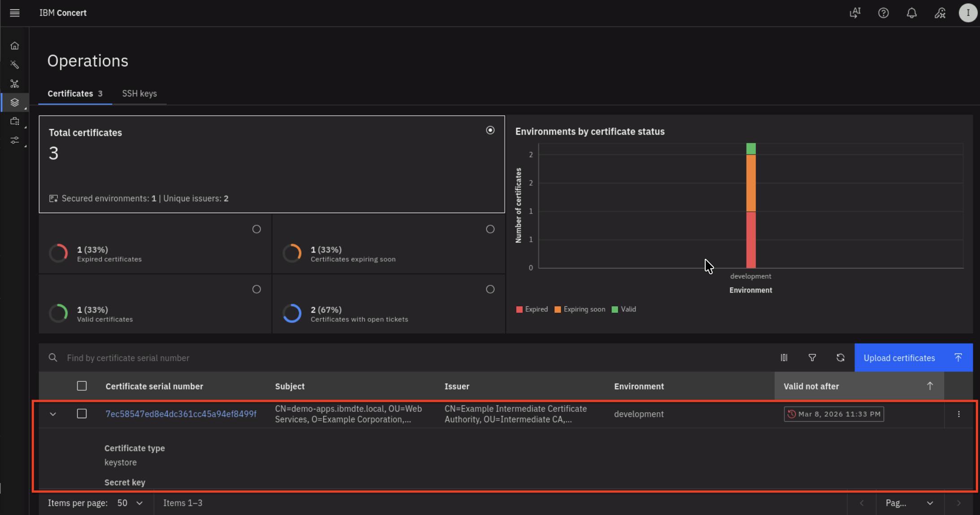Click the AI assistant icon
This screenshot has height=515, width=980.
coord(855,13)
